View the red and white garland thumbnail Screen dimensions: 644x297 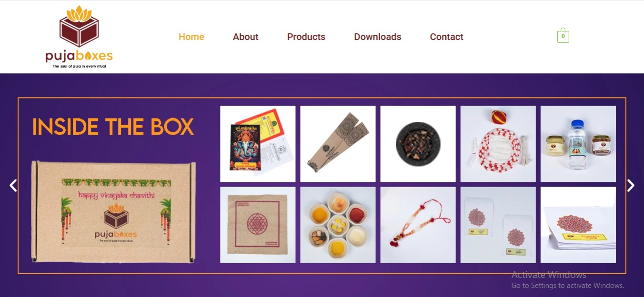coord(498,144)
